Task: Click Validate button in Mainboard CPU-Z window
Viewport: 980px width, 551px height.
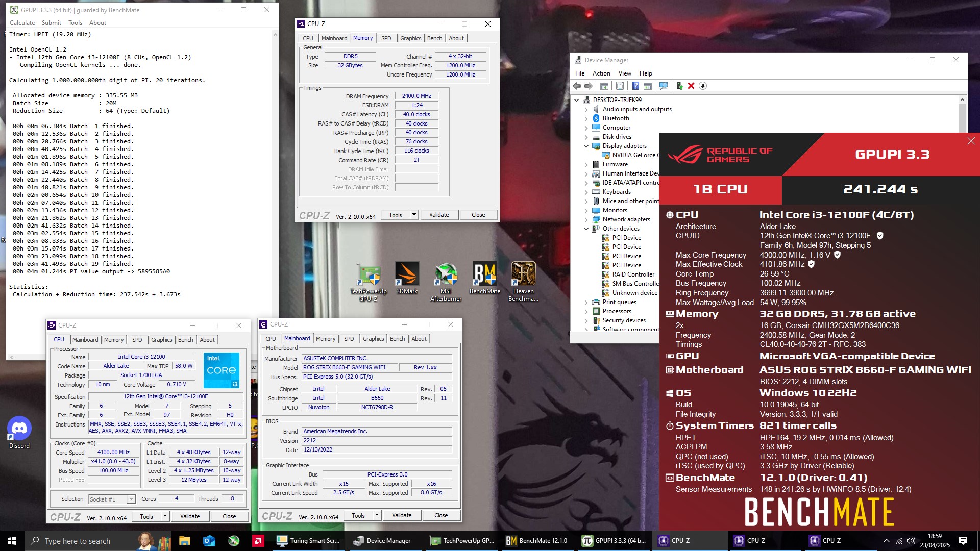Action: pyautogui.click(x=402, y=515)
